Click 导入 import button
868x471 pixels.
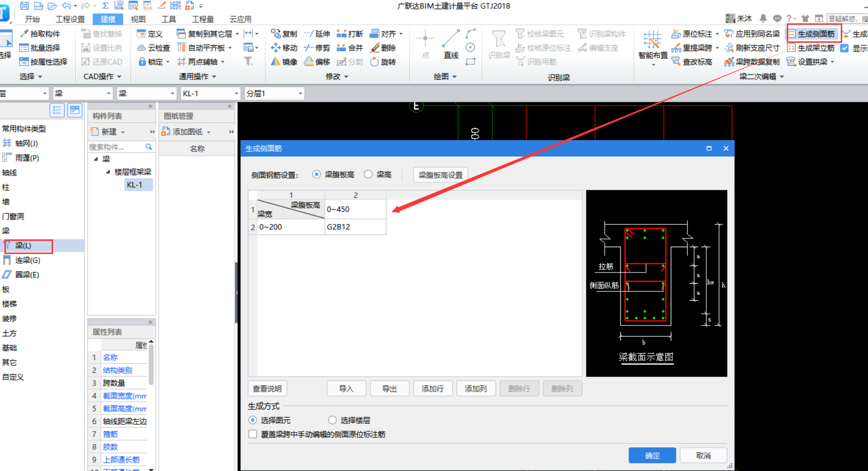pos(346,389)
